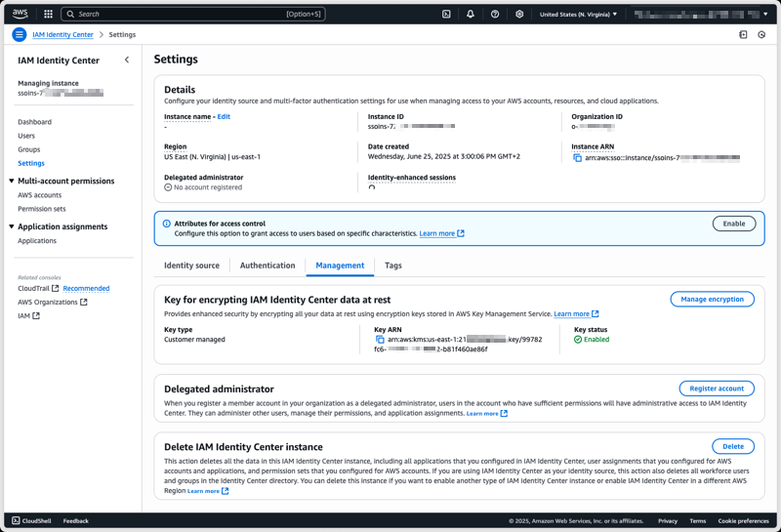781x532 pixels.
Task: Enable attributes for access control
Action: coord(733,224)
